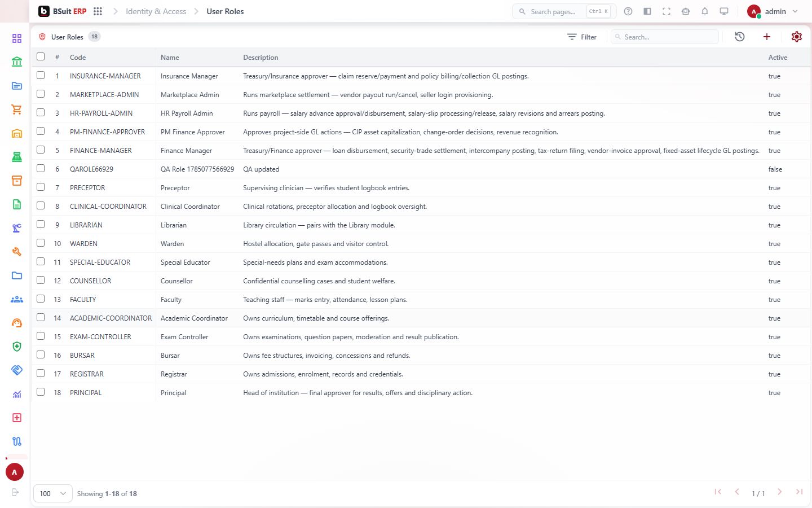This screenshot has width=812, height=508.
Task: Select the MARKETPLACE-ADMIN row checkbox
Action: pos(41,94)
